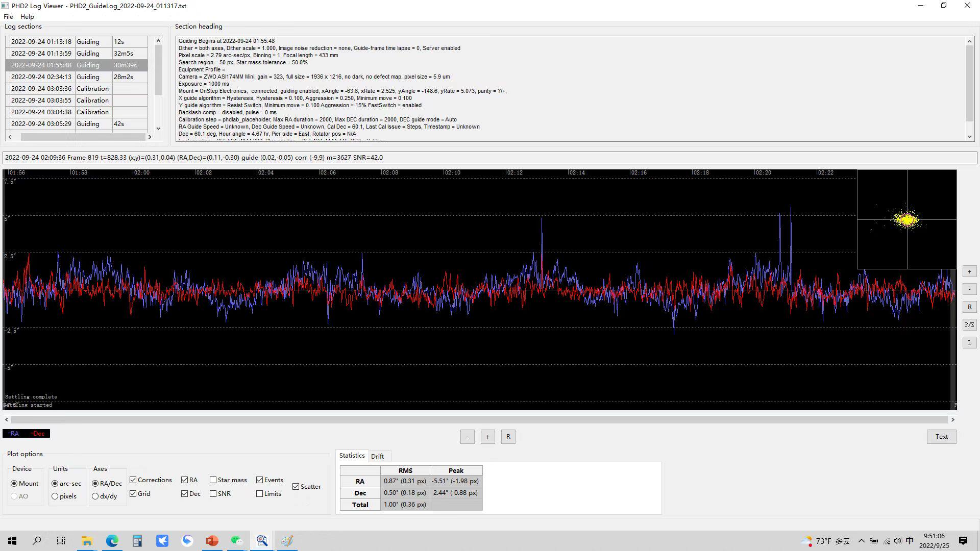Click the vertical zoom-in plus button
Screen dimensions: 980x551
[969, 272]
